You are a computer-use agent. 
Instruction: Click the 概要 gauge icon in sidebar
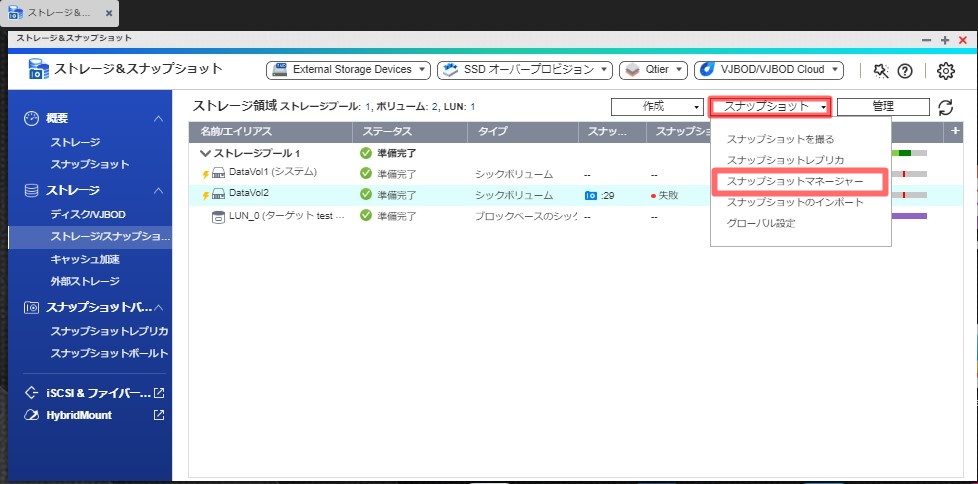pyautogui.click(x=31, y=119)
